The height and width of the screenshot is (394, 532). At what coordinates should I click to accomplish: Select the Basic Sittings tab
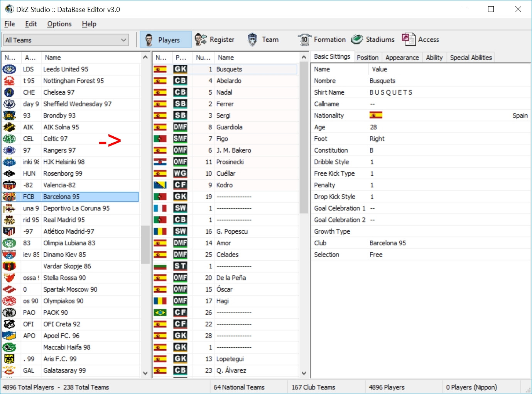[x=332, y=57]
